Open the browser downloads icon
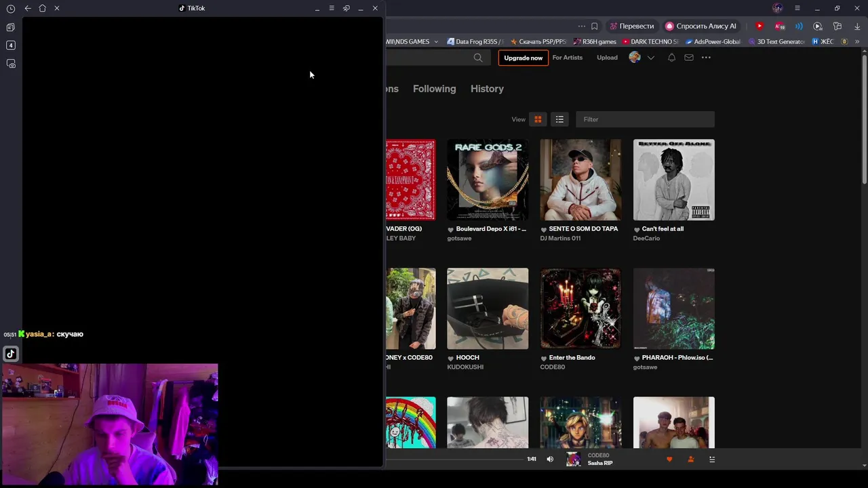Image resolution: width=868 pixels, height=488 pixels. (857, 26)
